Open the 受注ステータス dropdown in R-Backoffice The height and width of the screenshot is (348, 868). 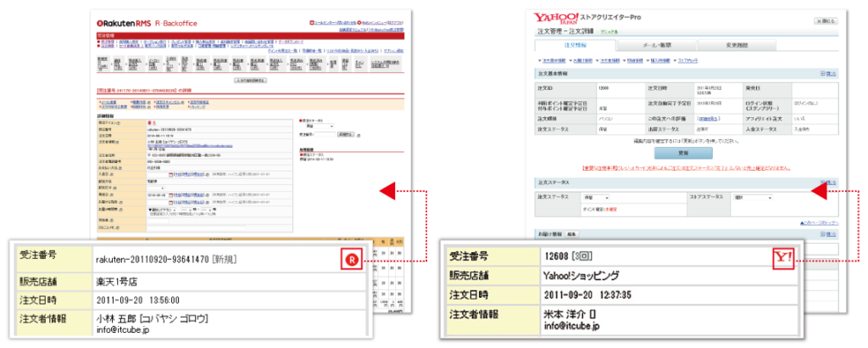(x=320, y=126)
